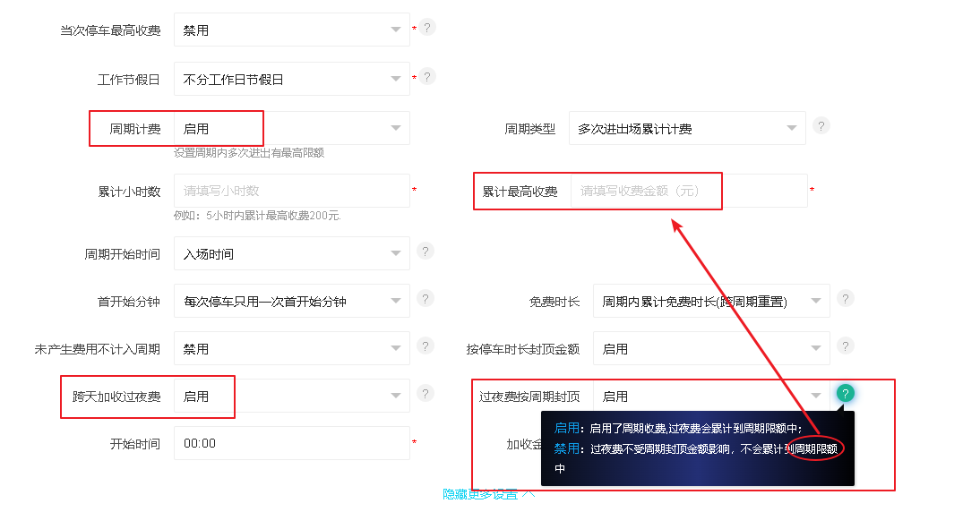Open 免费时长 dropdown

(711, 301)
